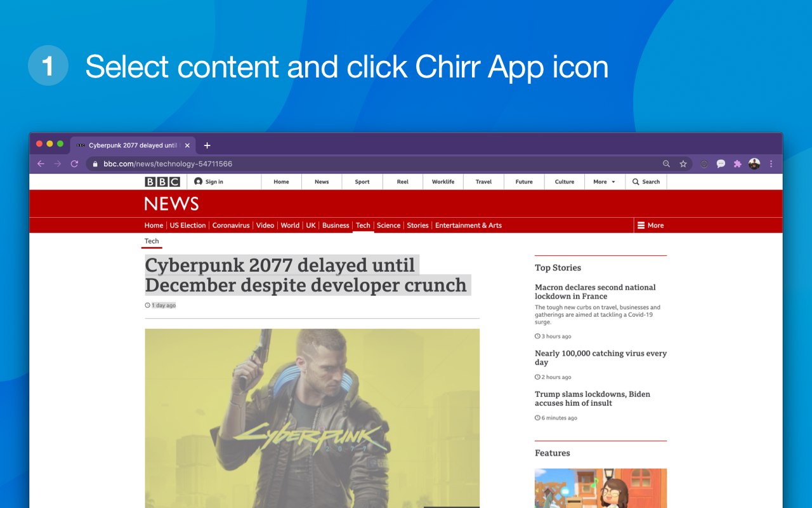This screenshot has height=508, width=812.
Task: Open US Election news section
Action: 188,225
